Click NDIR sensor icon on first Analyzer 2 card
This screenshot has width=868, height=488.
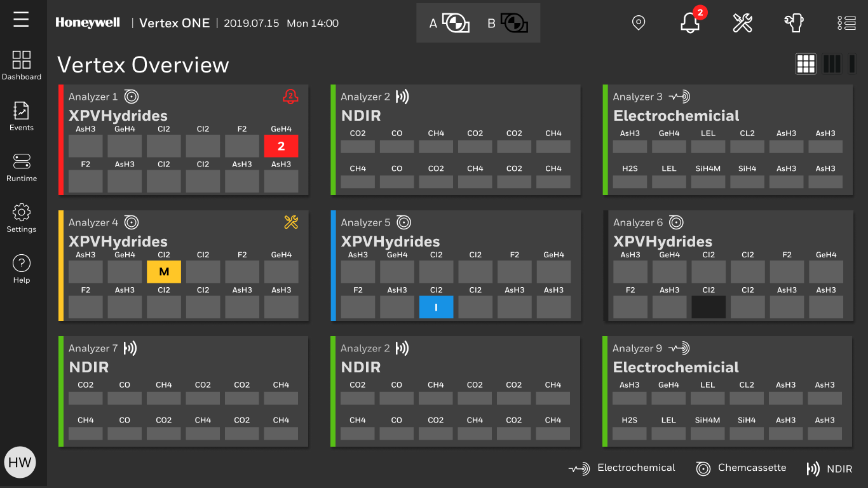click(402, 97)
